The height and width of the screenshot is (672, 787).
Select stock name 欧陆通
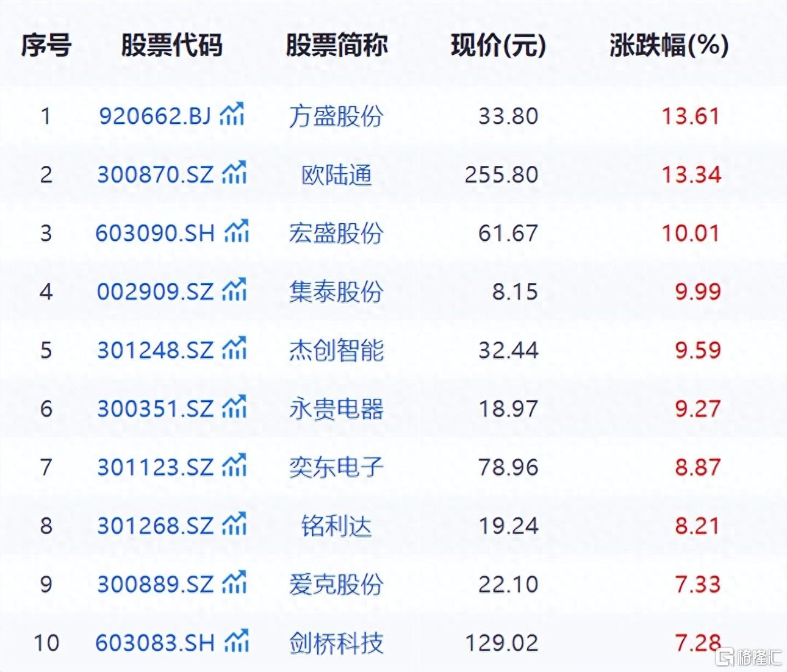tap(336, 175)
